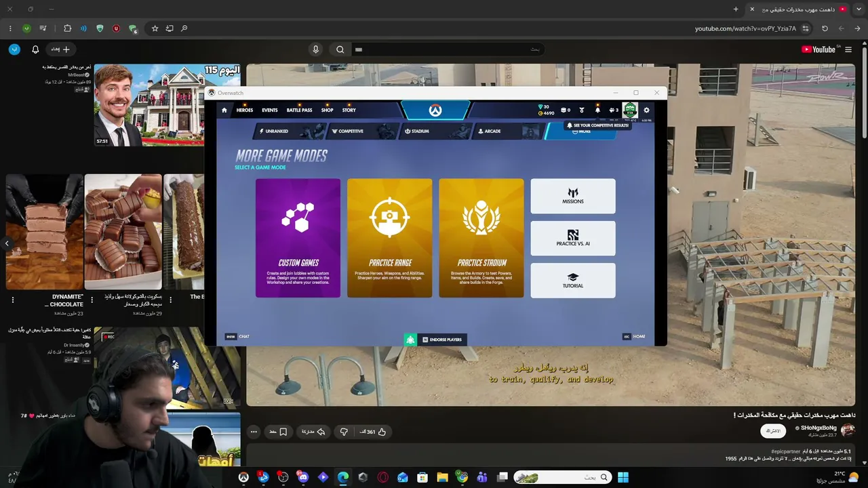868x488 pixels.
Task: Open YouTube notifications bell
Action: [x=35, y=49]
